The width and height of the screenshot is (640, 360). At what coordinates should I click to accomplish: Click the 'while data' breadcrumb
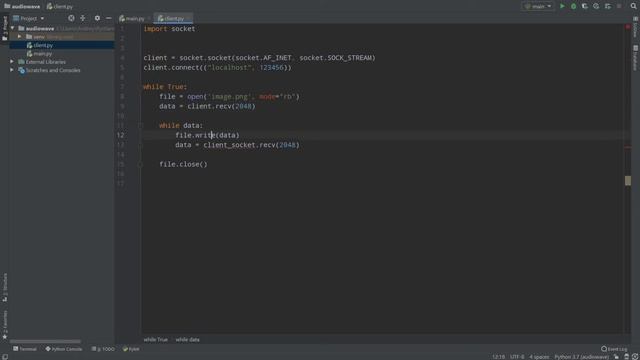pos(187,340)
